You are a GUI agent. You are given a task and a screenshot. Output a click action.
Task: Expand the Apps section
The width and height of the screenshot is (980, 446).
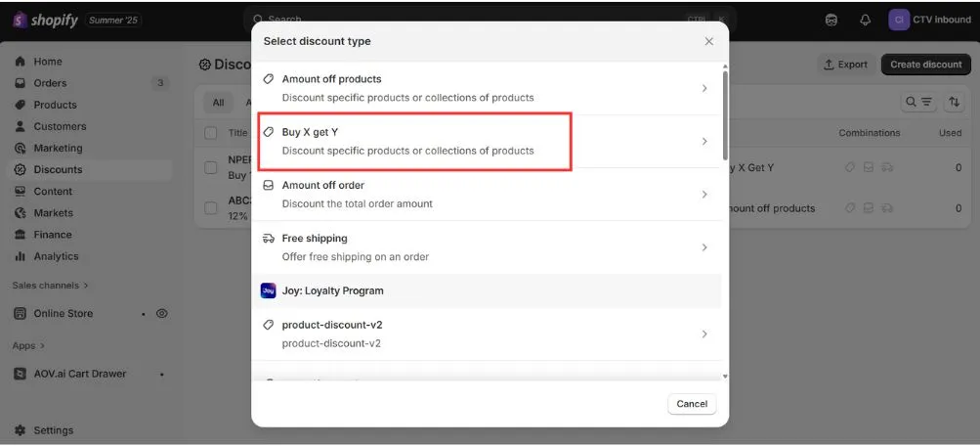(28, 345)
